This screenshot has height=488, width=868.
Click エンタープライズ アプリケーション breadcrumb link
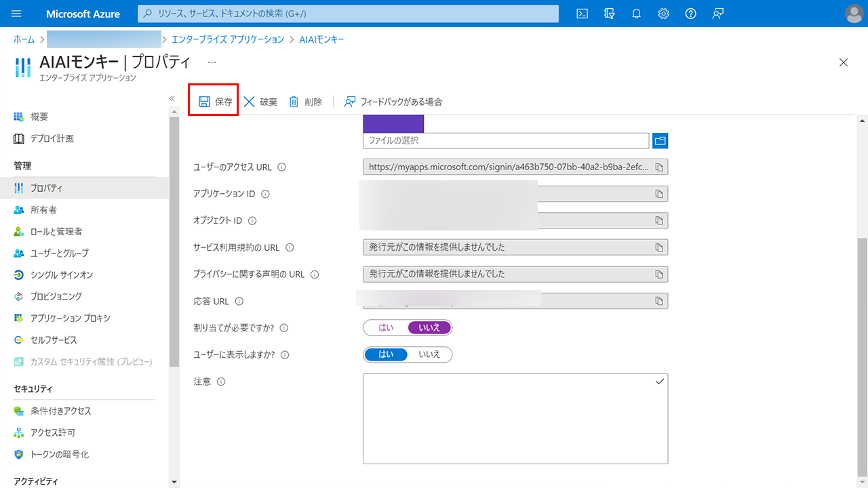pos(228,39)
